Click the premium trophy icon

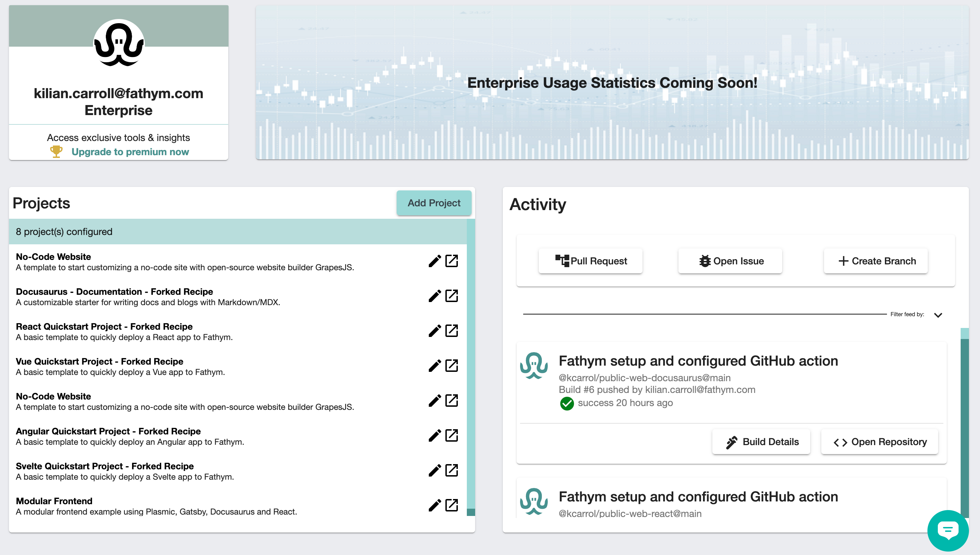[x=56, y=152]
